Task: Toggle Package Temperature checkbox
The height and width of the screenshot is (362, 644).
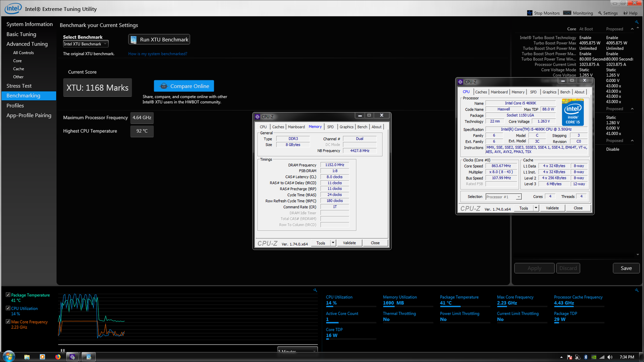Action: click(x=8, y=295)
